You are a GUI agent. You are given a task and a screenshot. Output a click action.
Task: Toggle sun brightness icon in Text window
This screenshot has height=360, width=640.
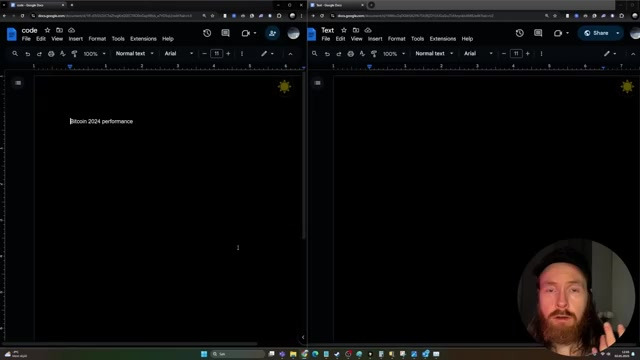627,87
